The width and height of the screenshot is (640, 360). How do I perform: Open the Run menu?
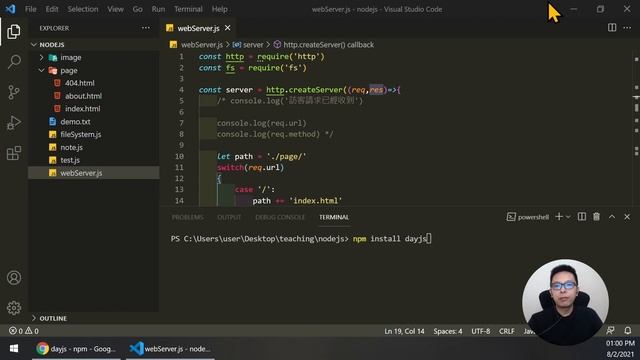[x=158, y=9]
